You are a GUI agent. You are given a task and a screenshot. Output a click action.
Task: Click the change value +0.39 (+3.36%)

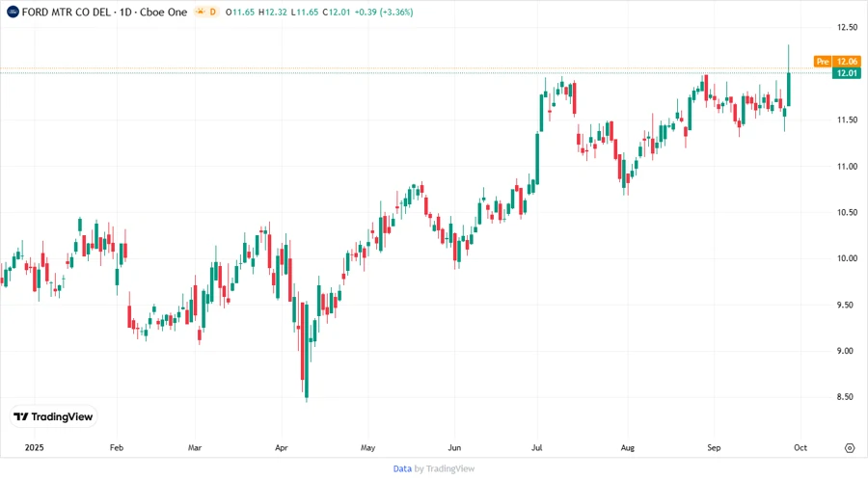tap(384, 12)
